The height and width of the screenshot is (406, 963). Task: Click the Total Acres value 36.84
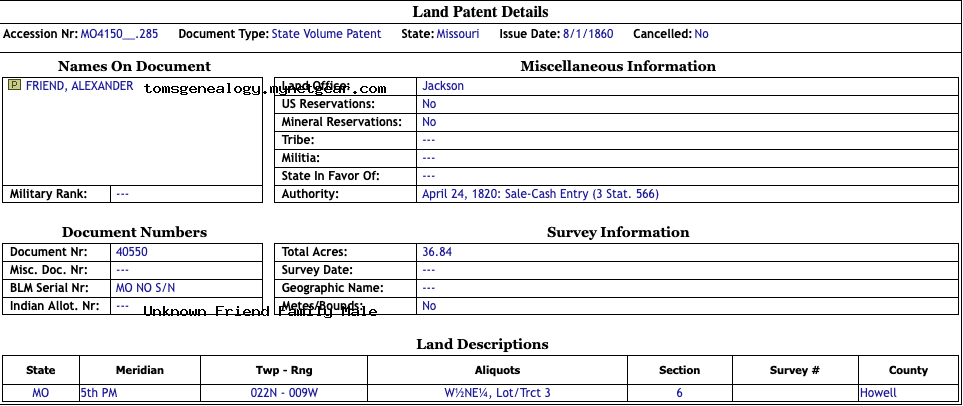[x=437, y=252]
